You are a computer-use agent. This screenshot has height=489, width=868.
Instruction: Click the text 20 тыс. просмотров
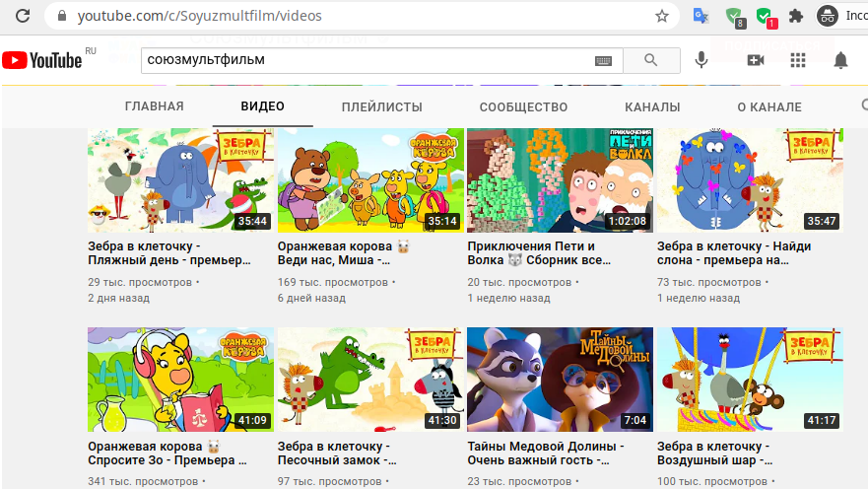519,282
